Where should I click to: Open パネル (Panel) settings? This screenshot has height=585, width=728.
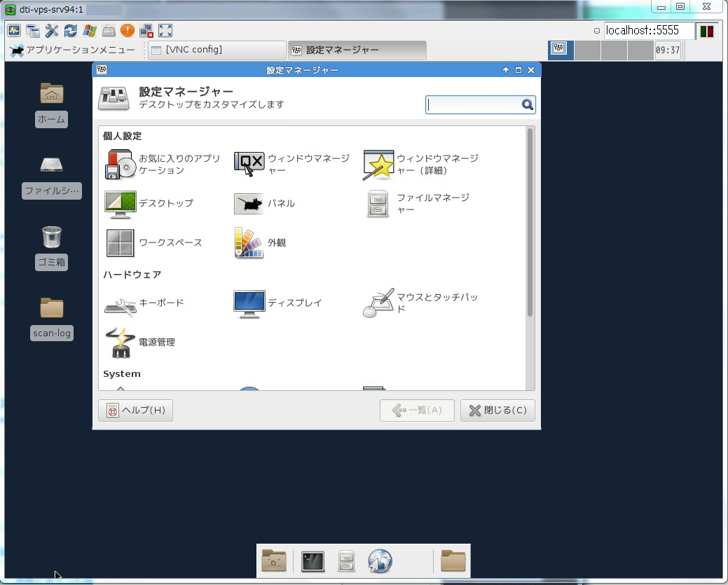[249, 204]
